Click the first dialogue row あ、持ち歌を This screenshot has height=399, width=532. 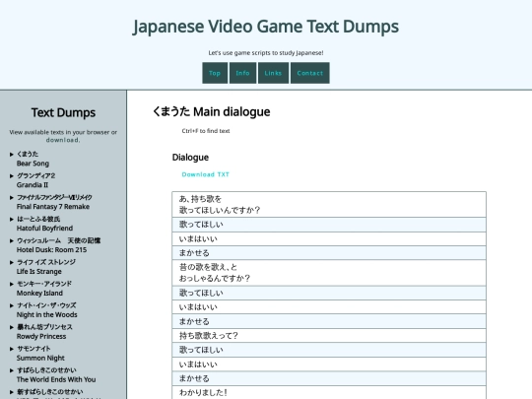pos(329,205)
